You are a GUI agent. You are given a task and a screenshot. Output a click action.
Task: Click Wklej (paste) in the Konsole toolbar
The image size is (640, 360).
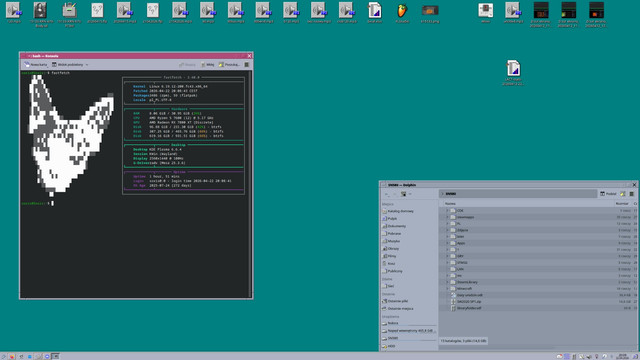208,64
